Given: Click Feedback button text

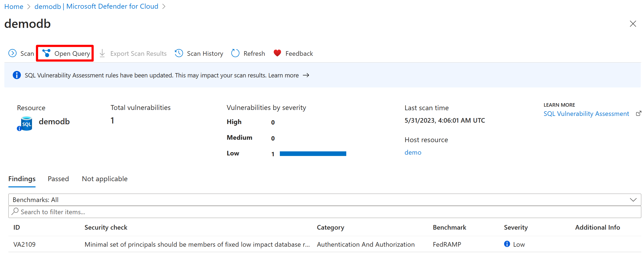Looking at the screenshot, I should (x=299, y=54).
